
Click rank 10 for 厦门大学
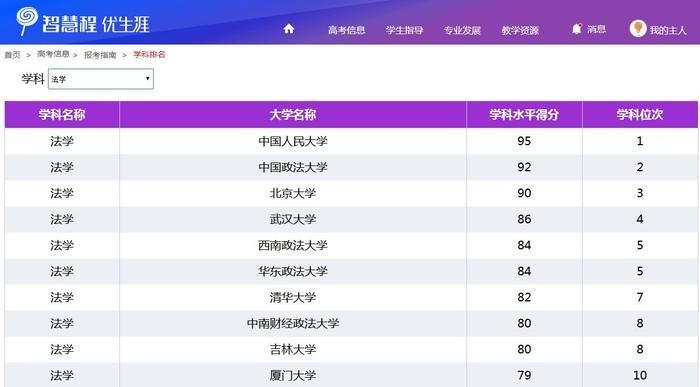pos(640,375)
